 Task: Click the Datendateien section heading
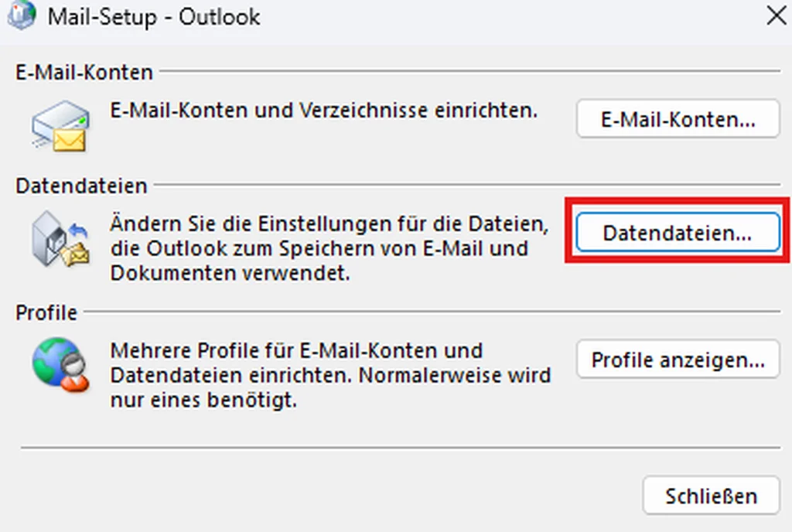coord(81,186)
